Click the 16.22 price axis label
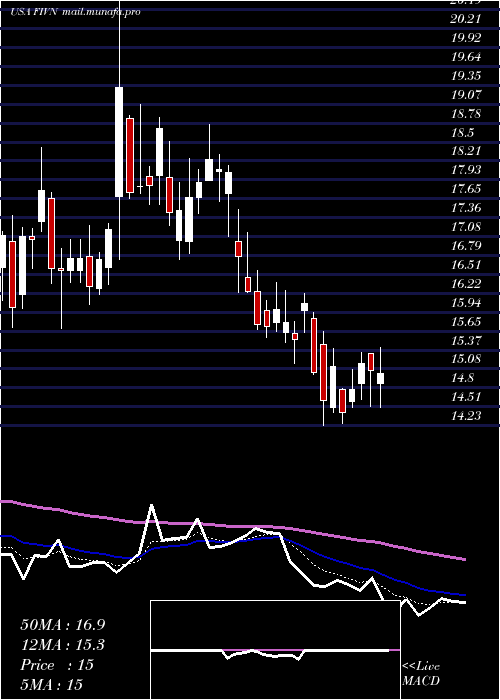The image size is (500, 700). (x=466, y=283)
